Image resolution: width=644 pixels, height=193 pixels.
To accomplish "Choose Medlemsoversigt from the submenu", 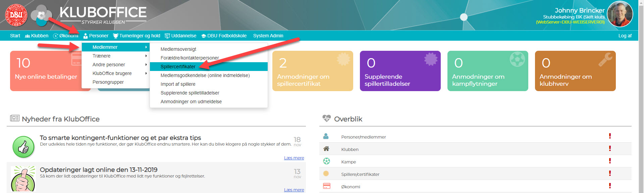I will pos(209,49).
